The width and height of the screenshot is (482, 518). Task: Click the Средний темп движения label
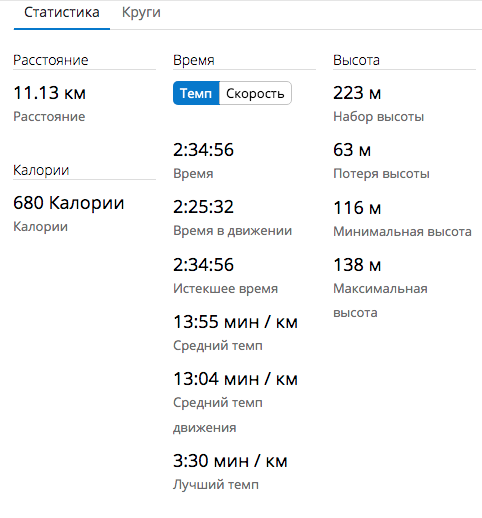click(218, 415)
